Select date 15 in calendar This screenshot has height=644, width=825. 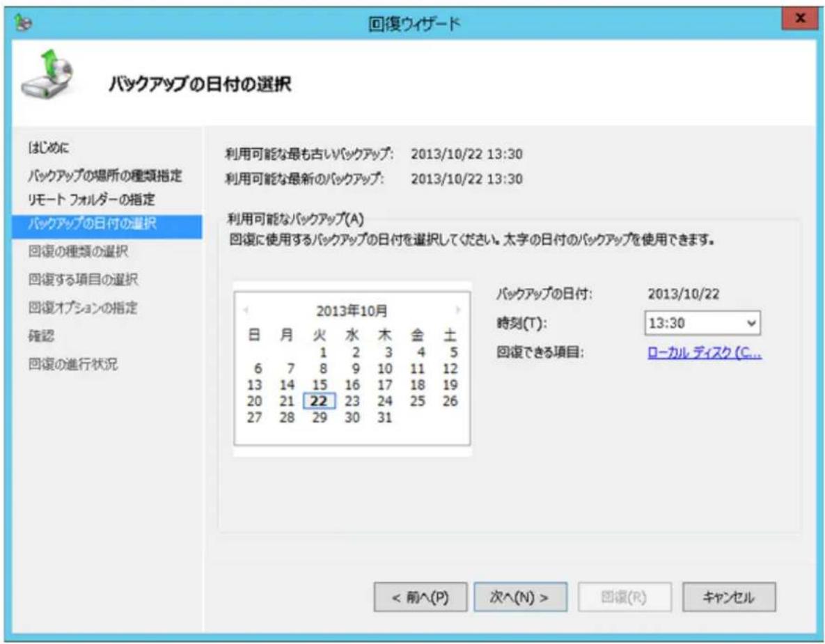point(320,384)
